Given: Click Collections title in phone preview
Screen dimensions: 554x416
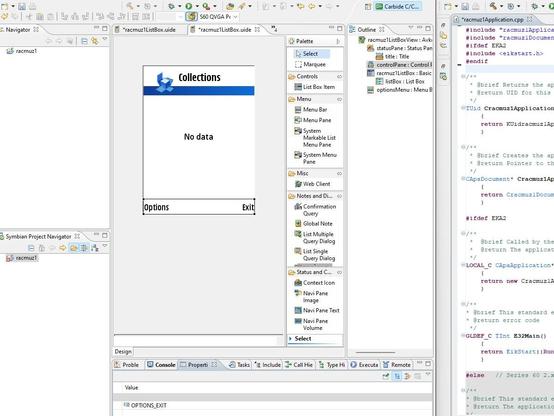Looking at the screenshot, I should (x=199, y=77).
